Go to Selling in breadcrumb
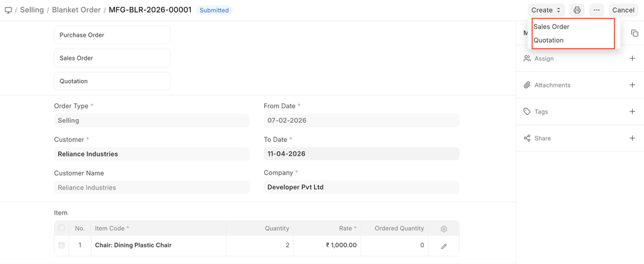Image resolution: width=644 pixels, height=264 pixels. (32, 10)
